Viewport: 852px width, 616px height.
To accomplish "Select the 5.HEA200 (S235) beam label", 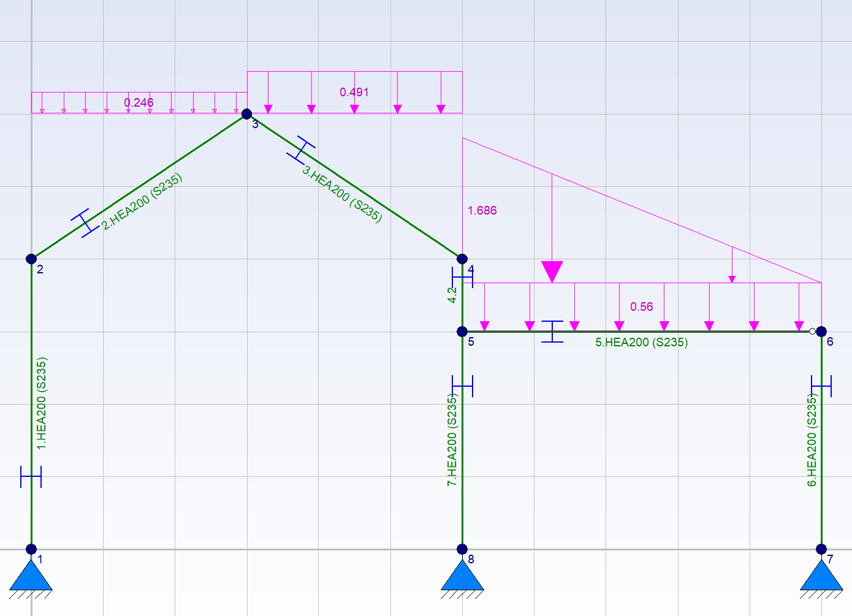I will pyautogui.click(x=641, y=342).
